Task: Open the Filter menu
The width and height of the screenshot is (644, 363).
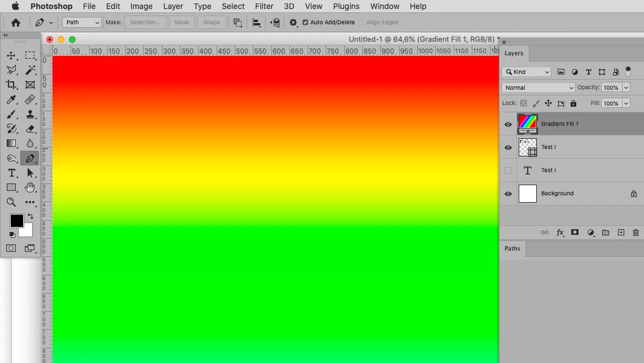Action: [x=264, y=6]
